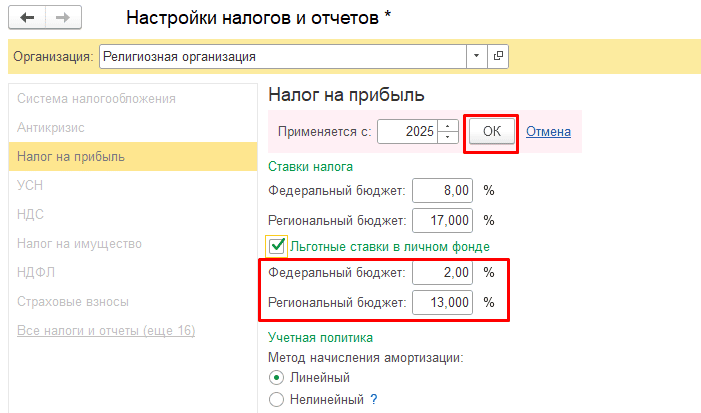Go to the НДС settings section
The width and height of the screenshot is (701, 413).
point(31,214)
